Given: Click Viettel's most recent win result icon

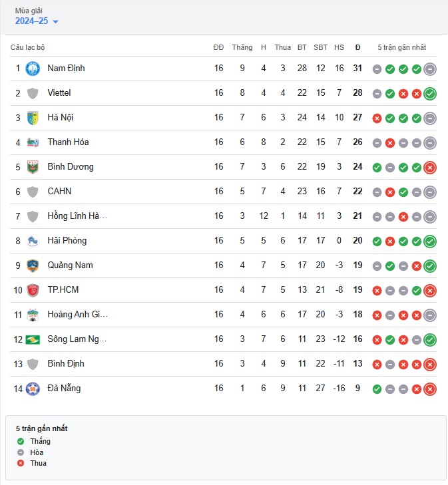Looking at the screenshot, I should pos(430,94).
